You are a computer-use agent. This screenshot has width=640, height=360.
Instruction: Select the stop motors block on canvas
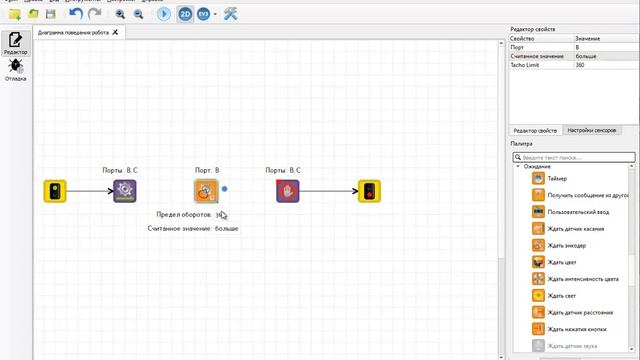coord(288,191)
